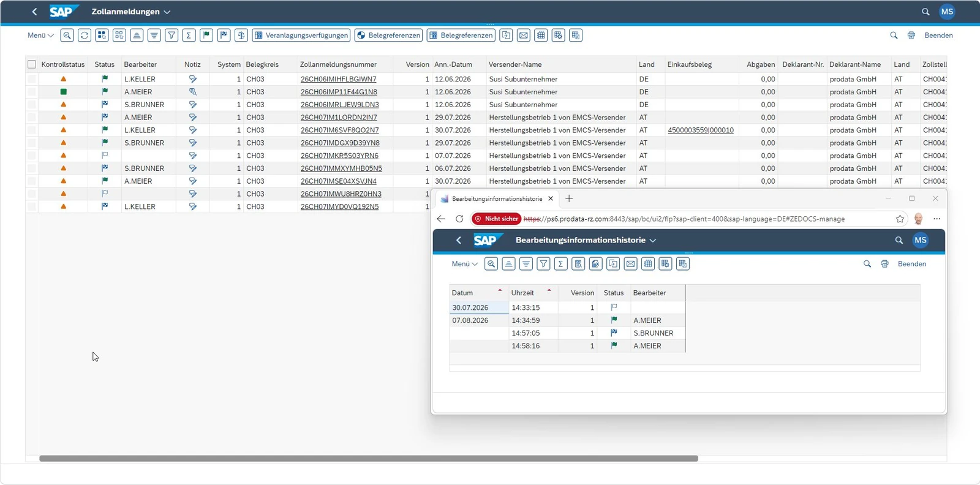The height and width of the screenshot is (485, 980).
Task: Click the blue checkered flag toolbar icon
Action: [224, 36]
